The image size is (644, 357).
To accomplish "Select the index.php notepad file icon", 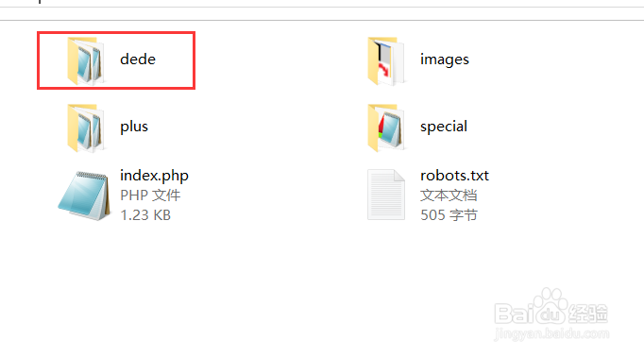I will (85, 195).
